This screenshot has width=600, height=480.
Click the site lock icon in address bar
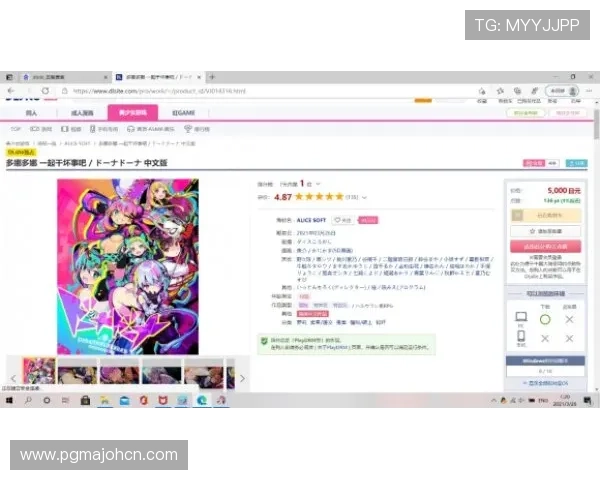pos(65,91)
